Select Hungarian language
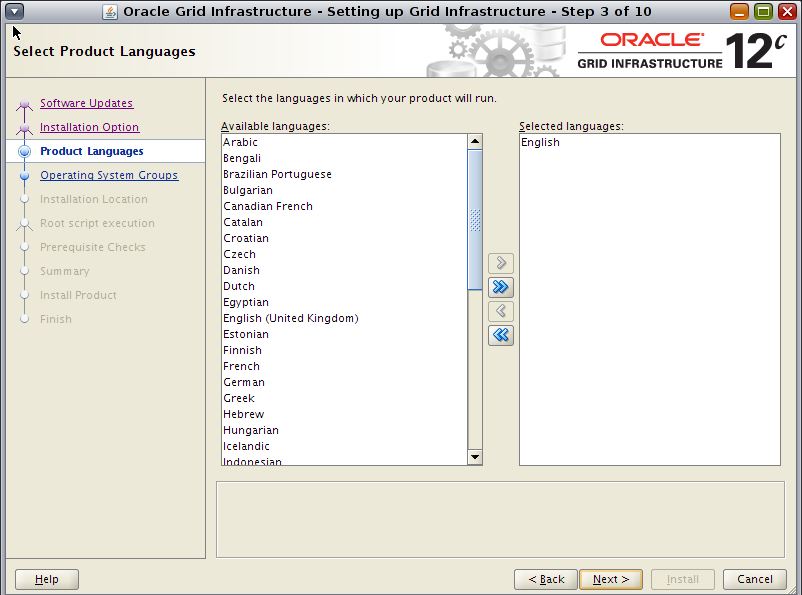 coord(344,430)
